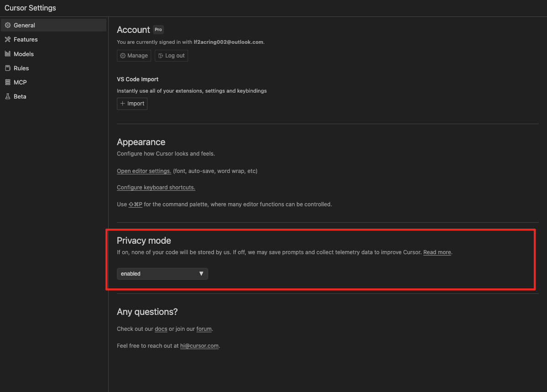This screenshot has width=547, height=392.
Task: Open the Configure keyboard shortcuts link
Action: [156, 188]
